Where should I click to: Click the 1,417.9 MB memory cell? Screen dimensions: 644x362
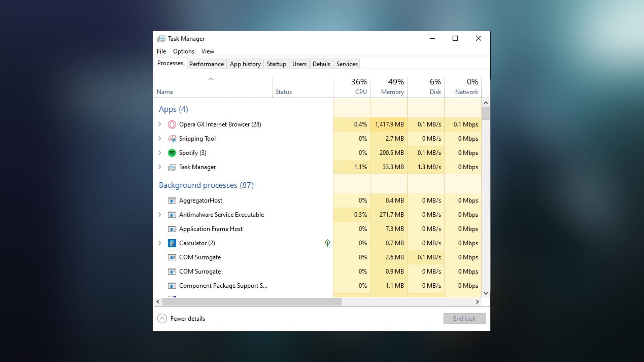coord(389,124)
